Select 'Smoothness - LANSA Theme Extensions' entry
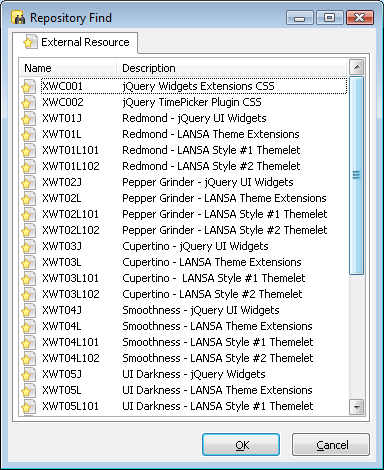384x470 pixels. (217, 326)
